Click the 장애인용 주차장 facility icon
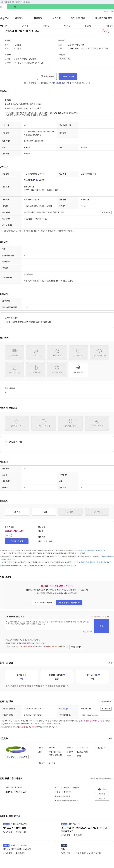The width and height of the screenshot is (114, 868). coord(17,423)
